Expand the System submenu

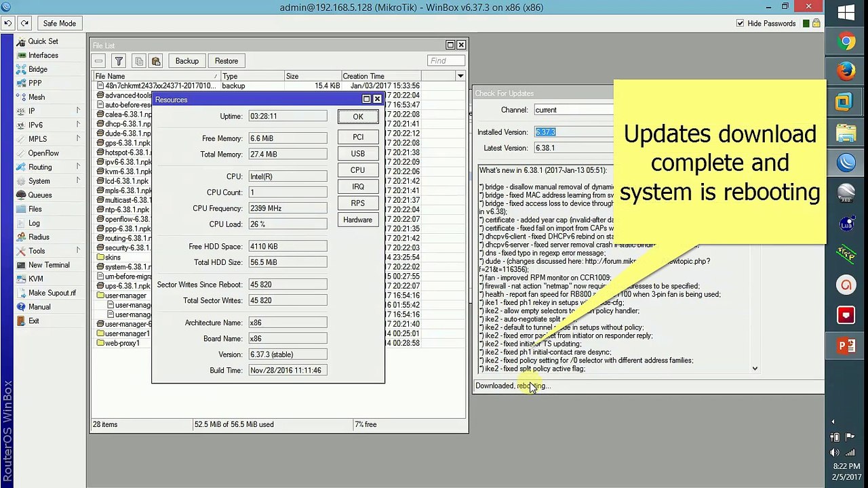click(x=78, y=181)
